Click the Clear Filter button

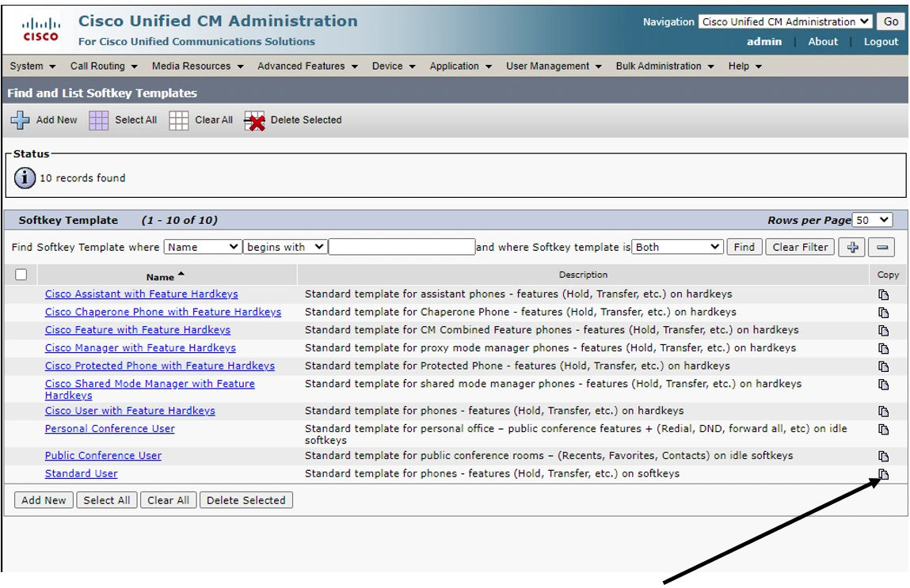pos(800,247)
